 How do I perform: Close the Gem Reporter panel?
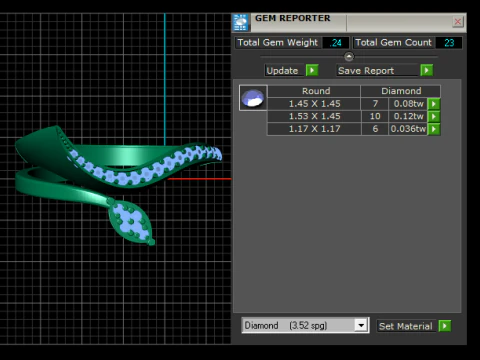click(457, 22)
